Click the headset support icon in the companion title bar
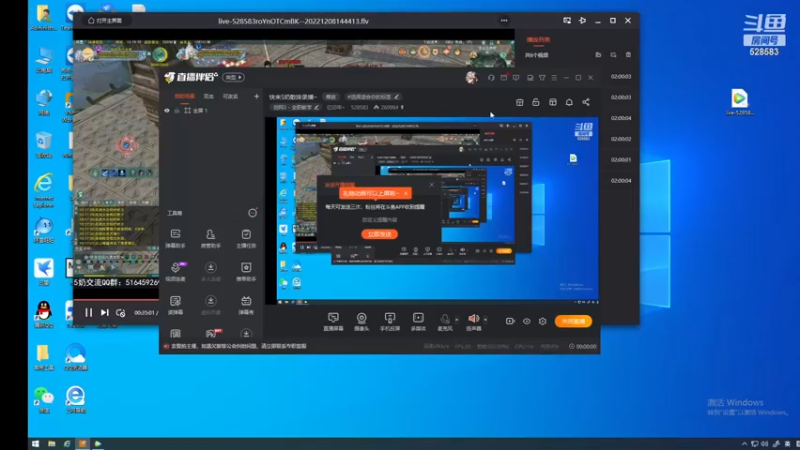800x450 pixels. (491, 78)
